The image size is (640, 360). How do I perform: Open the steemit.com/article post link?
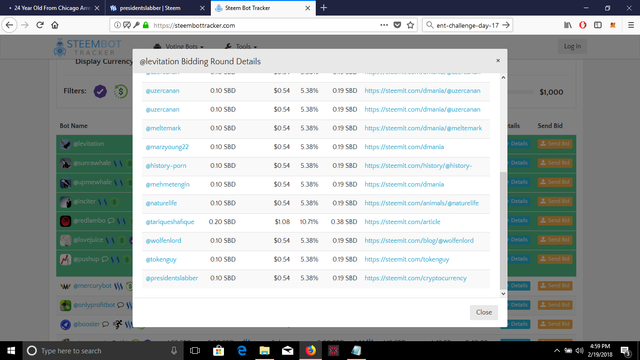tap(402, 222)
